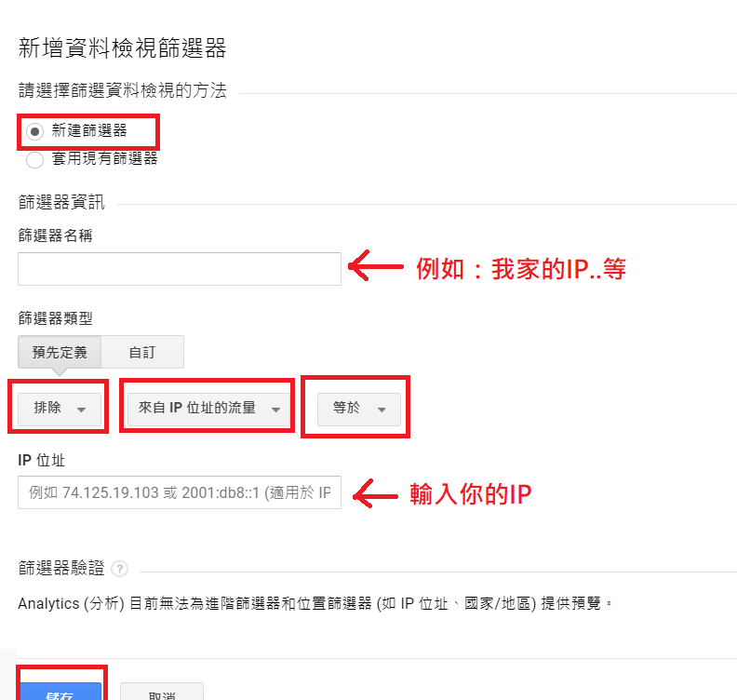Open the 等於 expression dropdown
This screenshot has width=737, height=700.
359,409
